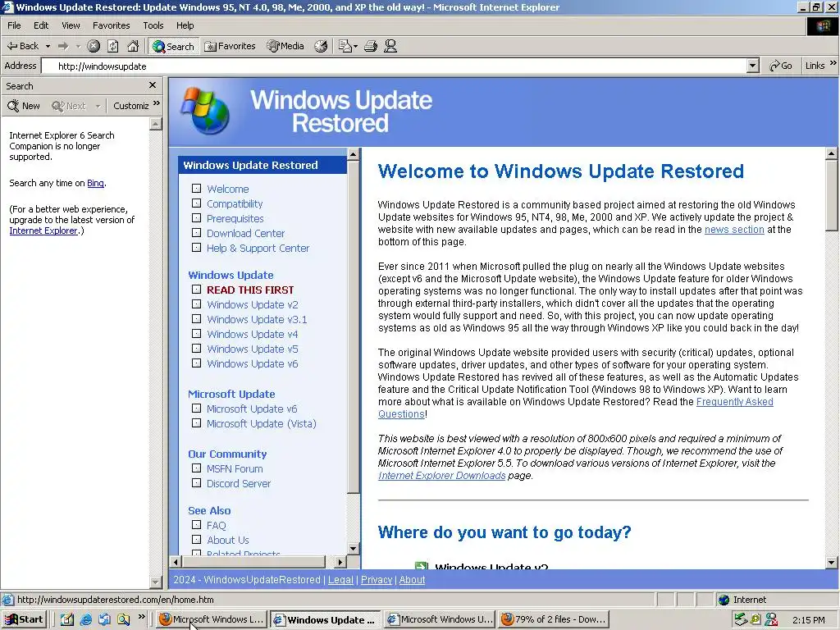Click Customize in the Search panel
This screenshot has width=840, height=630.
click(130, 106)
